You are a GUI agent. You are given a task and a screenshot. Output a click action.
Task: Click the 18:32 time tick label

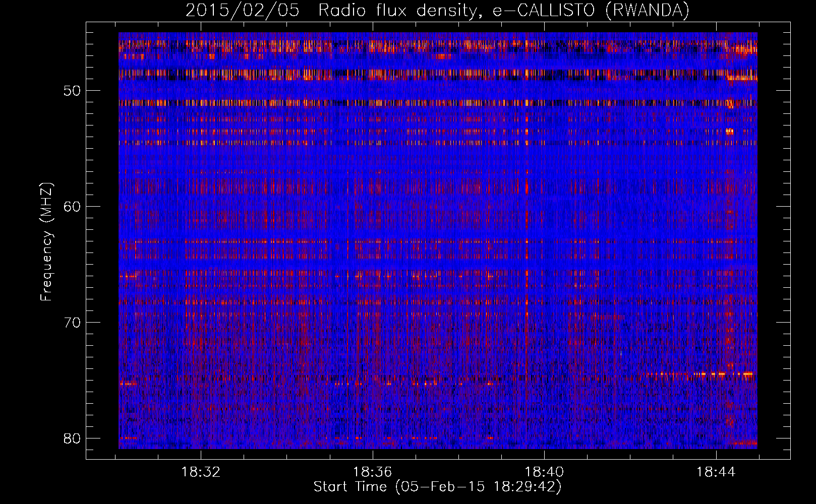201,472
